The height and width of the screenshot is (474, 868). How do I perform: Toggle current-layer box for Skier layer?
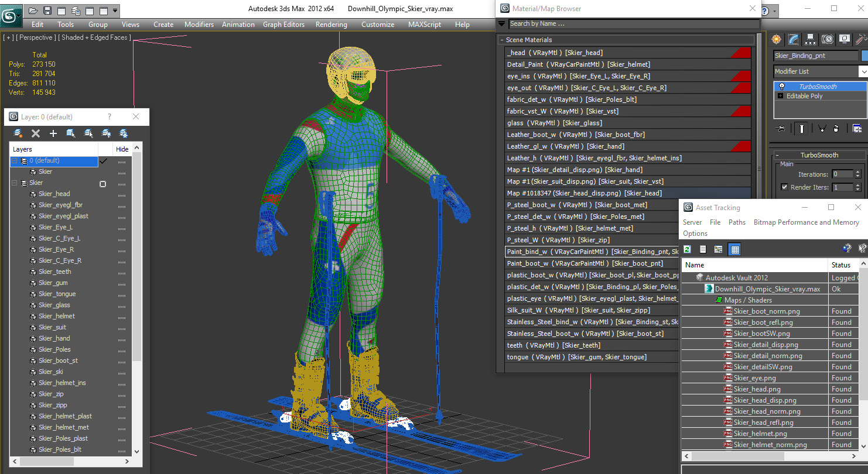[103, 183]
